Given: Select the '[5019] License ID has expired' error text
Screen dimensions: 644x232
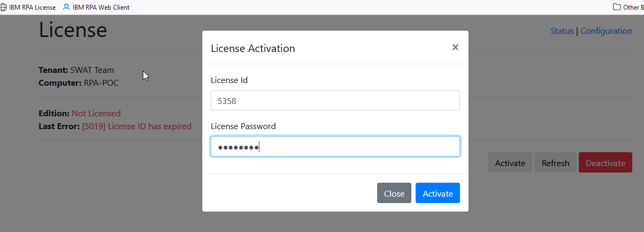Looking at the screenshot, I should tap(136, 126).
